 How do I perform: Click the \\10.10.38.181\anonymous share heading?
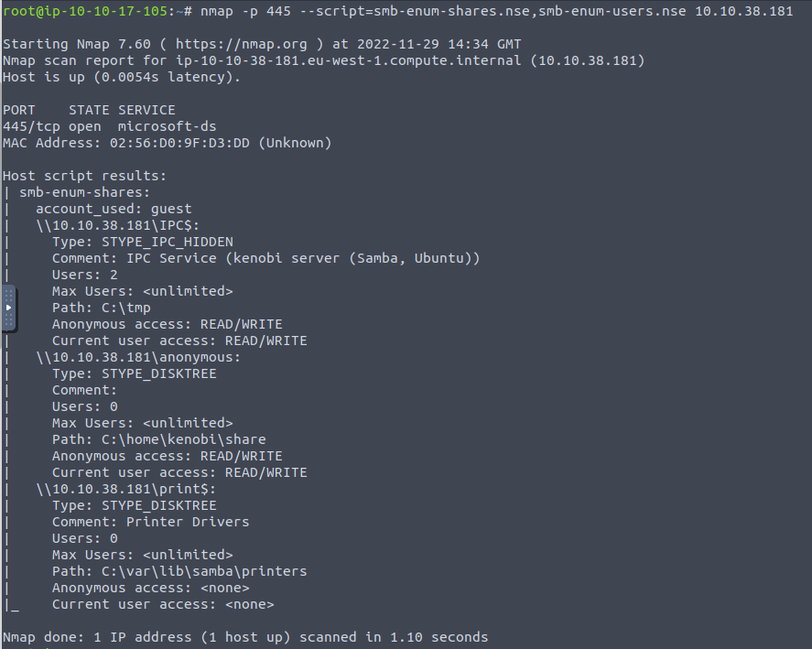coord(138,357)
